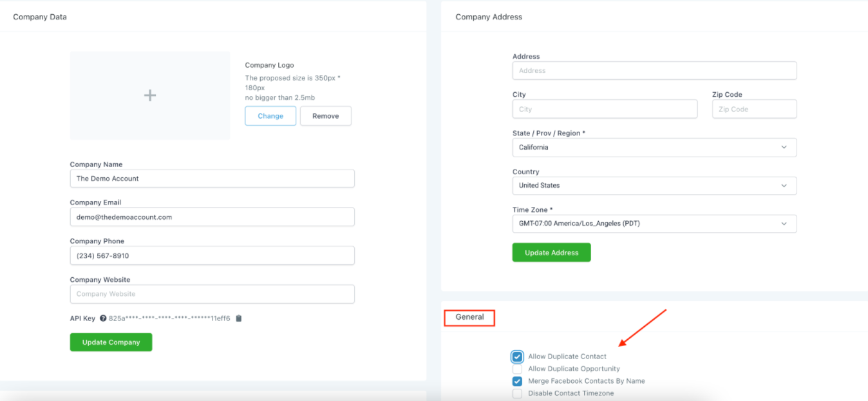Image resolution: width=868 pixels, height=401 pixels.
Task: Select the Company Phone field
Action: [212, 256]
